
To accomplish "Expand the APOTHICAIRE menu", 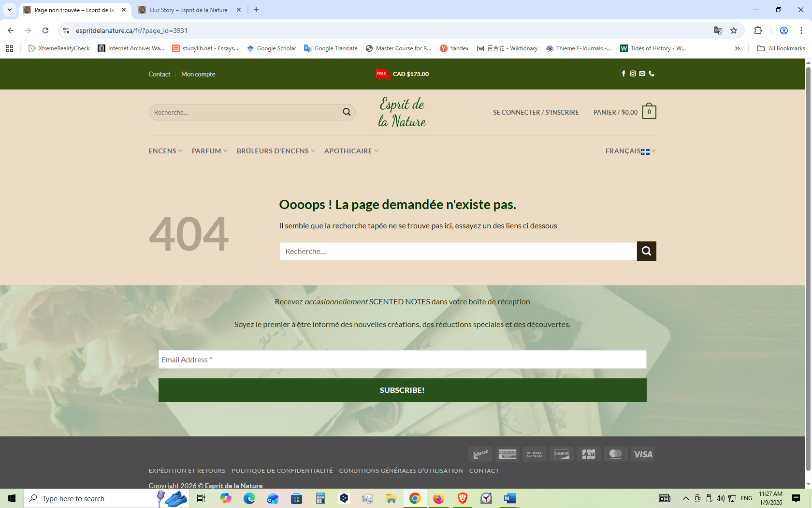I will [351, 151].
